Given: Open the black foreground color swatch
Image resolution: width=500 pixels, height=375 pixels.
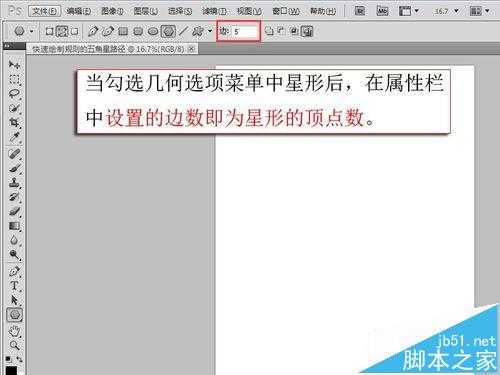Looking at the screenshot, I should [11, 370].
